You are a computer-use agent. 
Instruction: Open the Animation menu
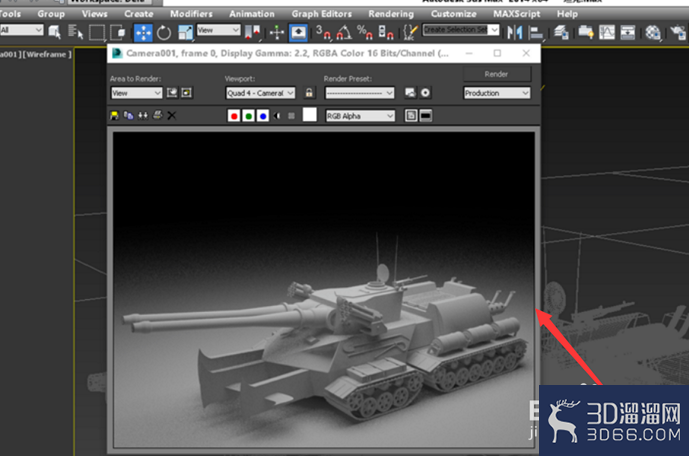point(252,14)
